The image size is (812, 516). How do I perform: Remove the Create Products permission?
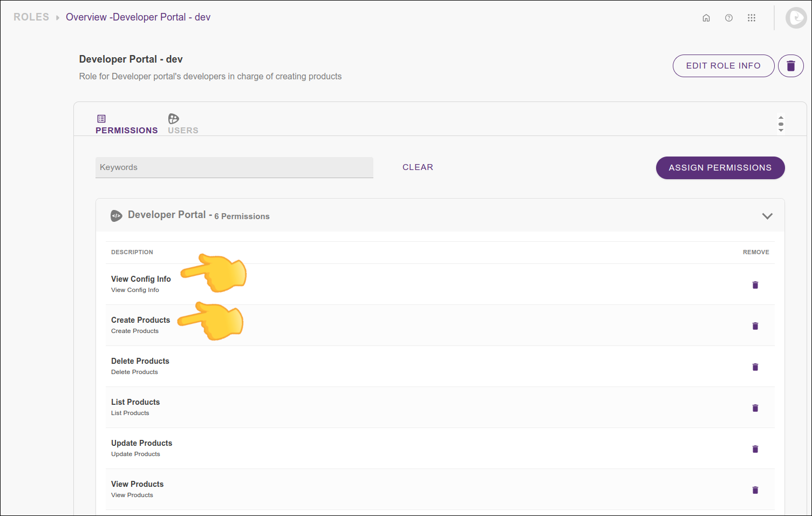[x=755, y=326]
